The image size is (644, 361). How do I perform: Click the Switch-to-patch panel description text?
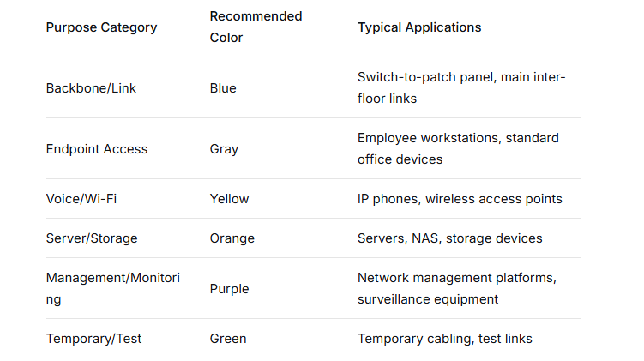461,87
